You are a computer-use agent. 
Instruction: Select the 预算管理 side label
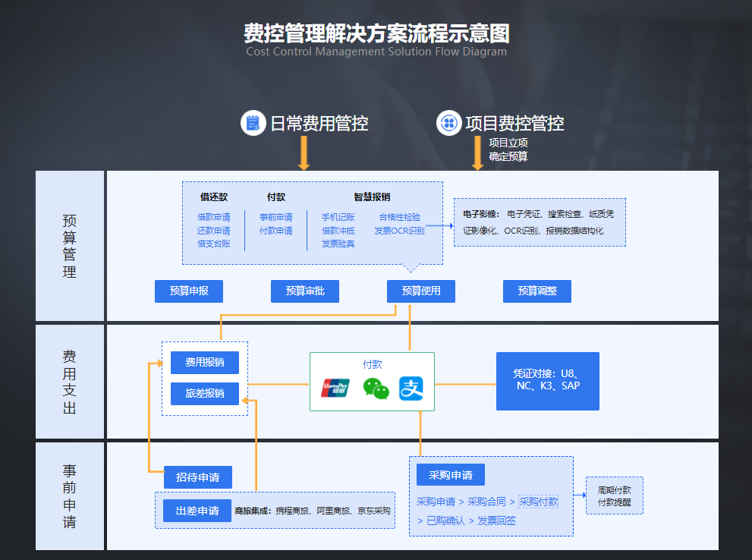click(70, 246)
